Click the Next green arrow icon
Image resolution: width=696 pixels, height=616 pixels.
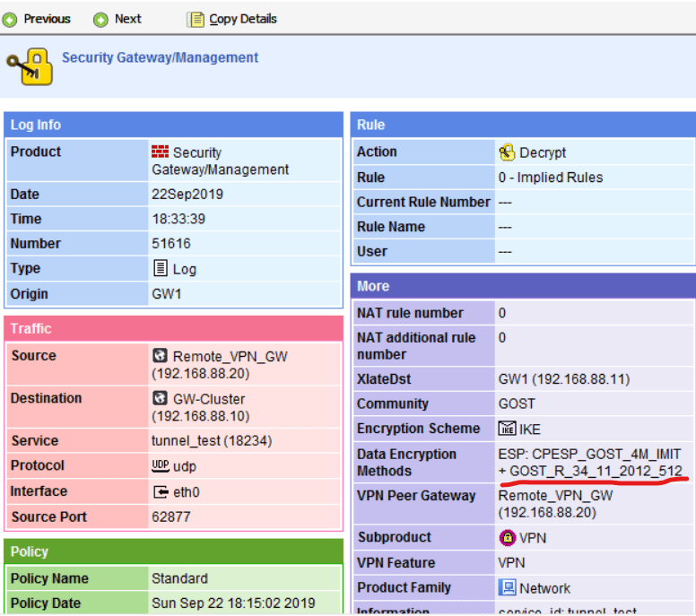(100, 20)
